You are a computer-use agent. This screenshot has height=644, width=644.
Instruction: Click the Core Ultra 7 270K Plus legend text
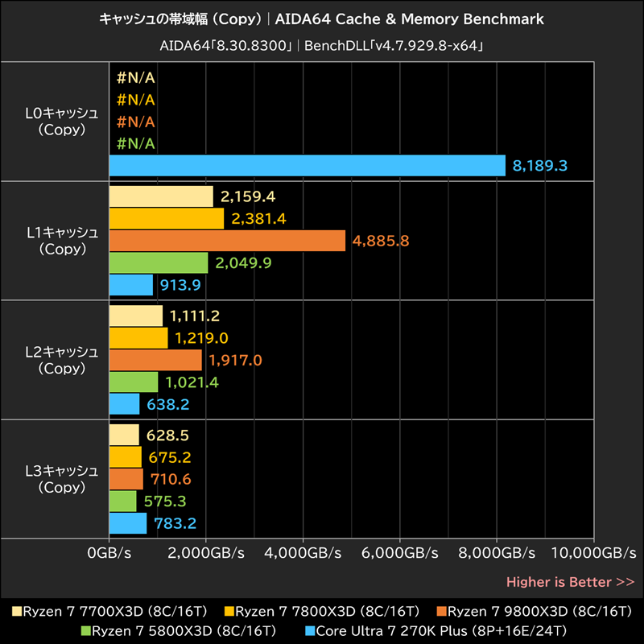point(441,631)
